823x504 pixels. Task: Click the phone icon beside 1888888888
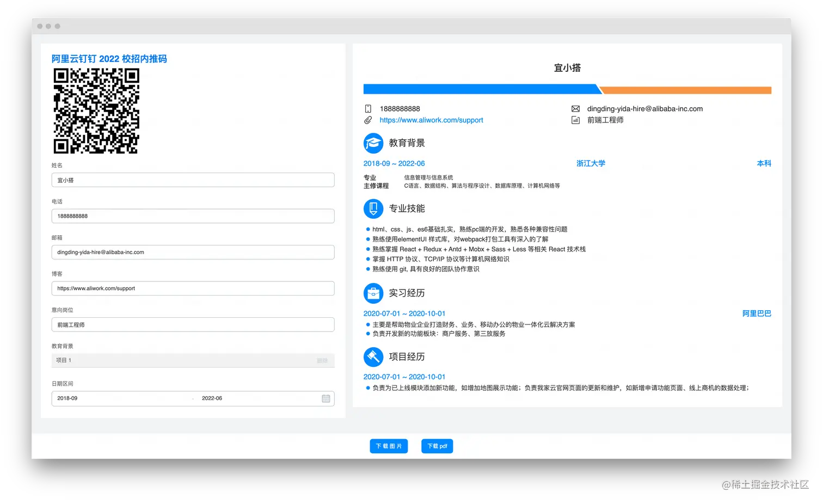point(368,108)
